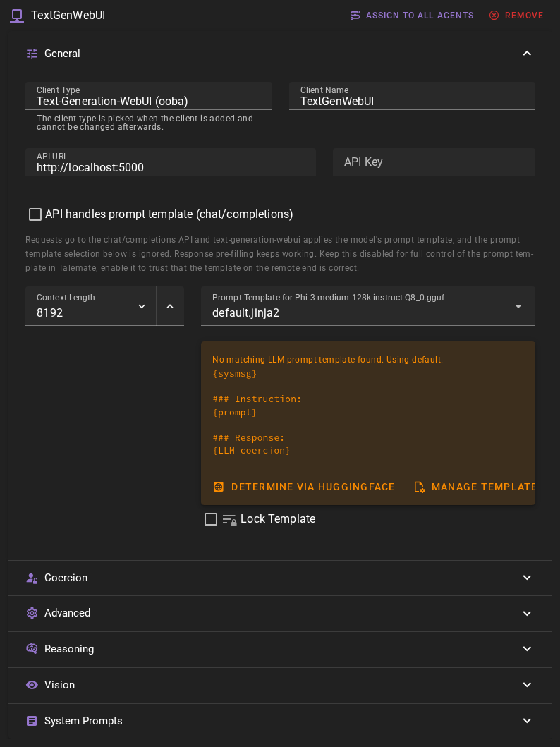
Task: Click the chat/completions API description paragraph
Action: [279, 254]
